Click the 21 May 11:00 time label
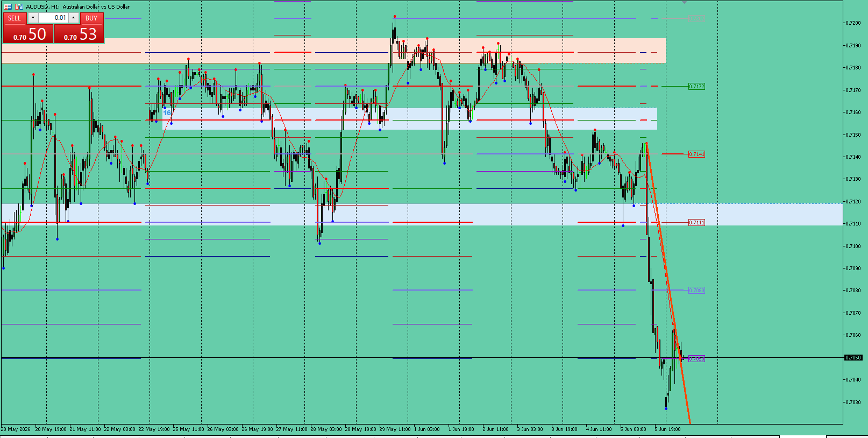This screenshot has width=868, height=438. [x=85, y=429]
